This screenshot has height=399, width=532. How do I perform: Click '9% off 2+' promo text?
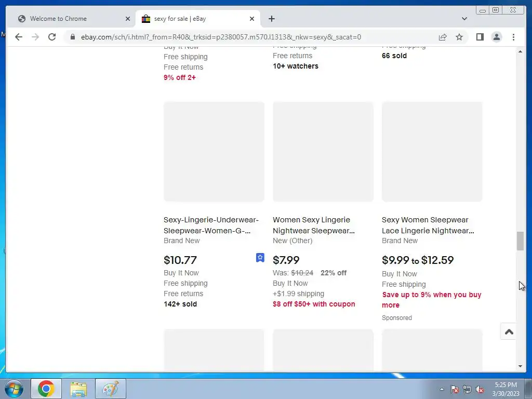pos(179,77)
